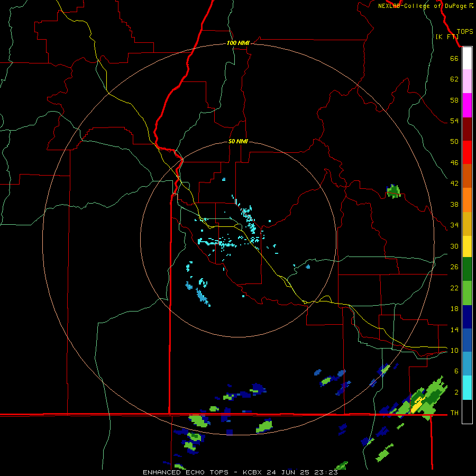Screen dimensions: 476x476
Task: Click the dark green 26 kft swatch
Action: pos(467,269)
